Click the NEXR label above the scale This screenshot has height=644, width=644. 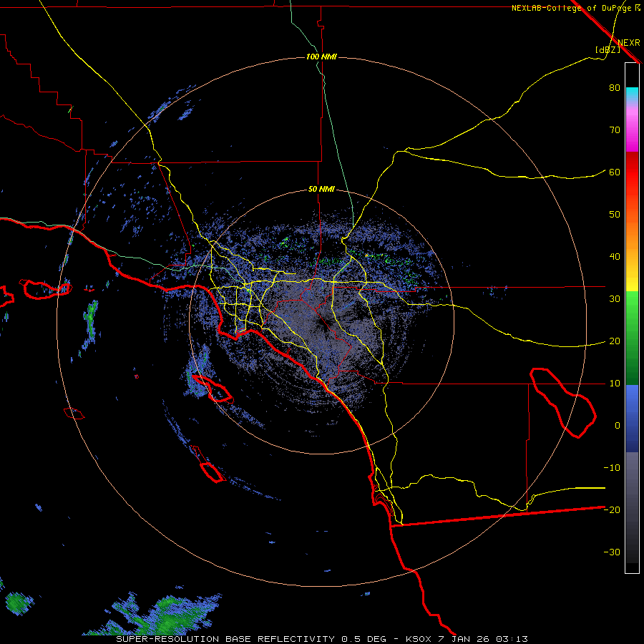[628, 43]
